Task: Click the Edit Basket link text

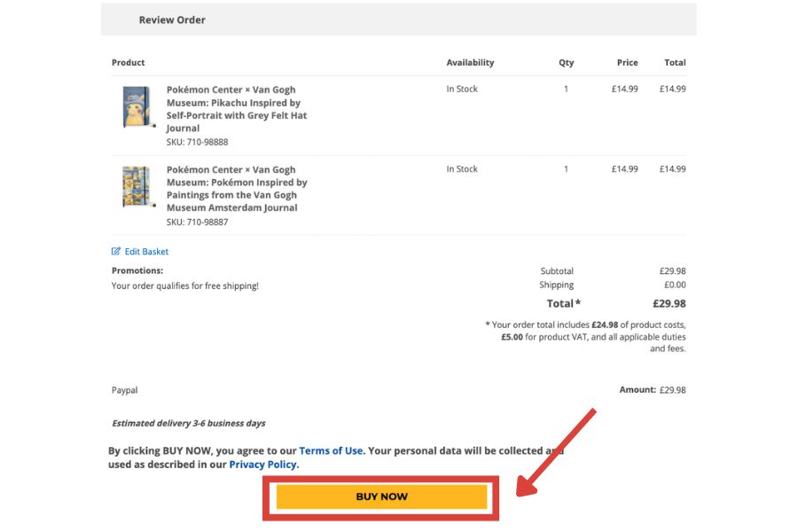Action: (x=146, y=252)
